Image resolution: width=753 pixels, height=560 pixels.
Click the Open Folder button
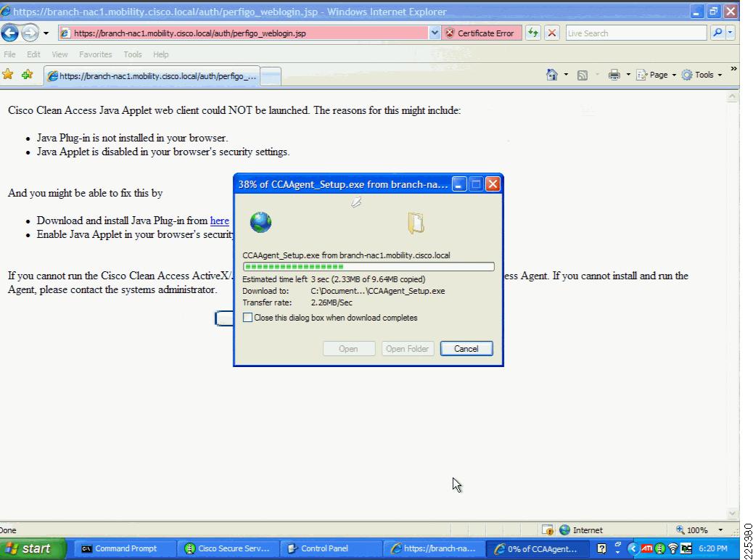click(x=407, y=349)
